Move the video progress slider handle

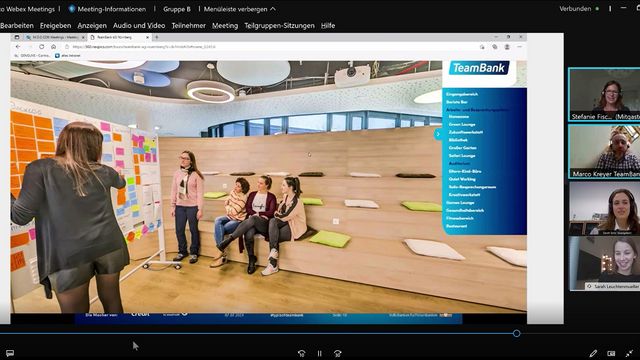point(516,333)
